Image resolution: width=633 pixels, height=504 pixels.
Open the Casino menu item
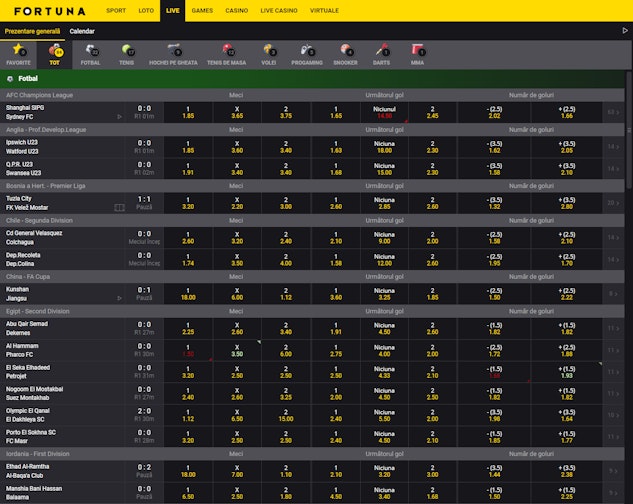point(236,10)
